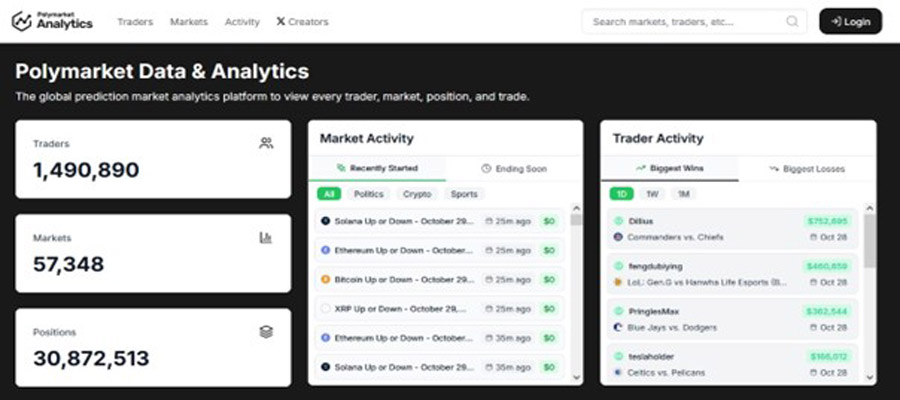Click the Login button

pyautogui.click(x=851, y=22)
